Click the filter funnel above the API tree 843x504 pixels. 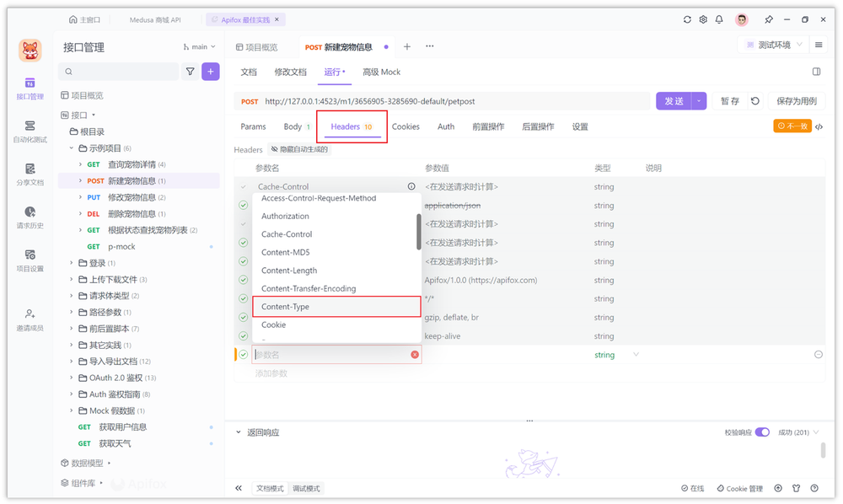(191, 72)
